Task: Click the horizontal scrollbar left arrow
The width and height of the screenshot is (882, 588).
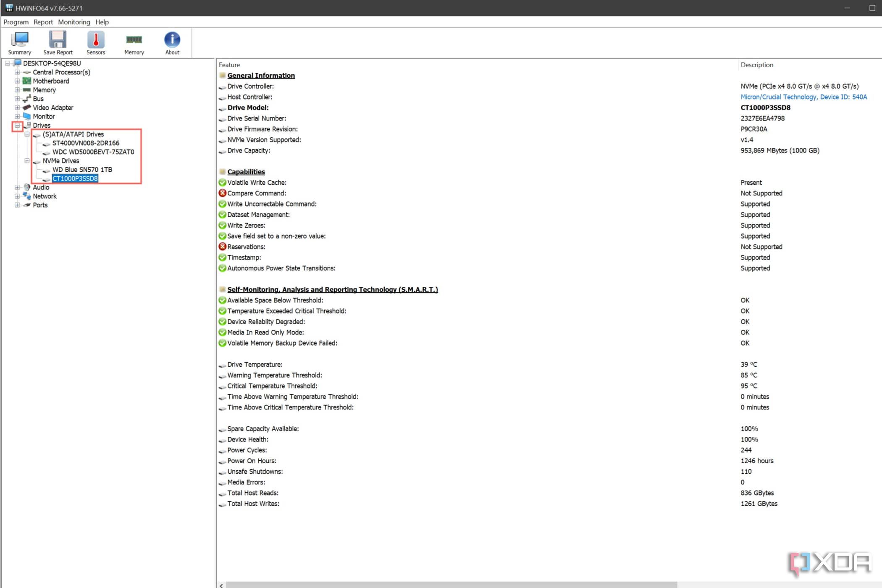Action: coord(221,585)
